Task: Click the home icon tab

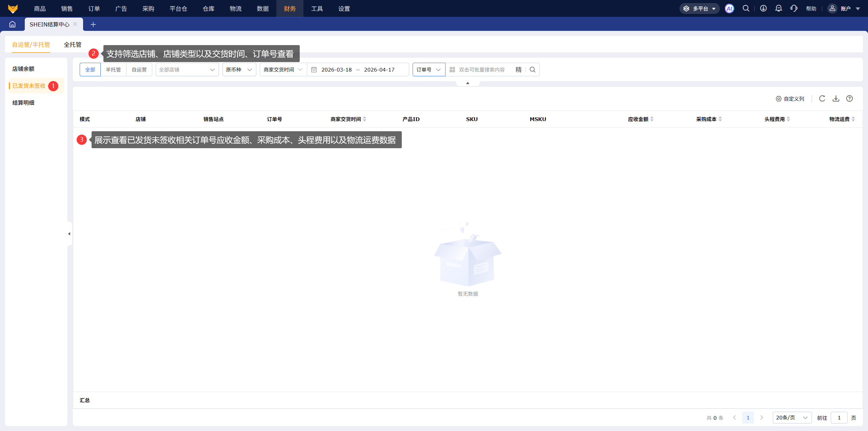Action: tap(13, 24)
